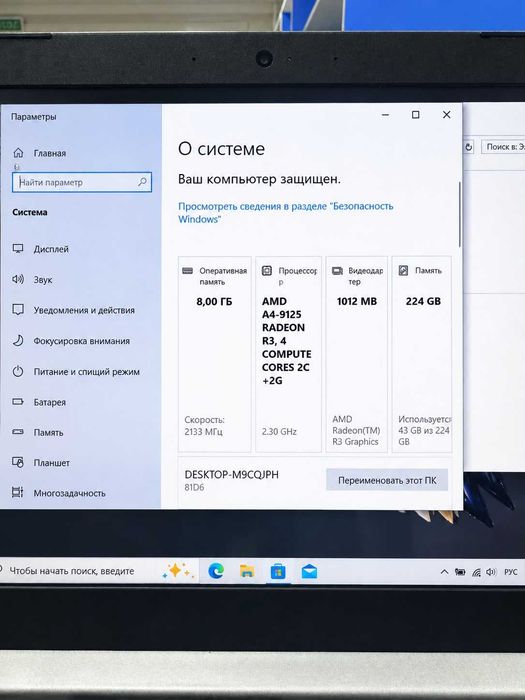This screenshot has height=700, width=525.
Task: Select Звук in the settings sidebar
Action: click(43, 280)
